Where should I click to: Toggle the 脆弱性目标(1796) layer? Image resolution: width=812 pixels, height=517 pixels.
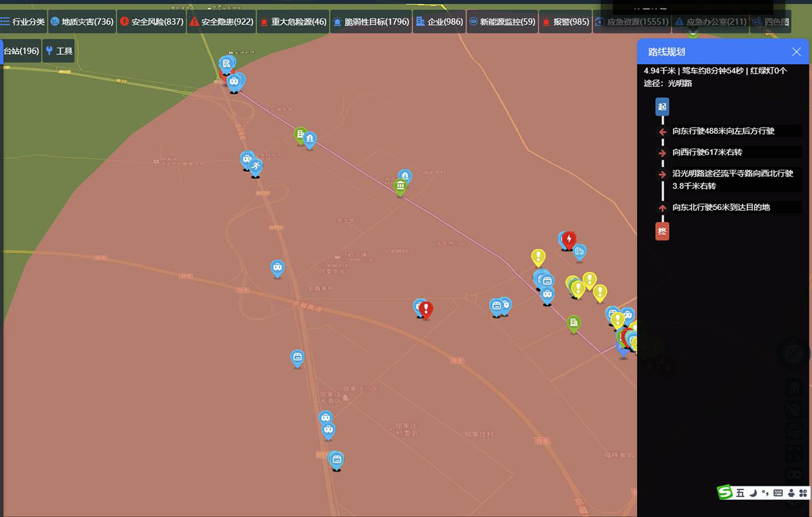pyautogui.click(x=371, y=22)
